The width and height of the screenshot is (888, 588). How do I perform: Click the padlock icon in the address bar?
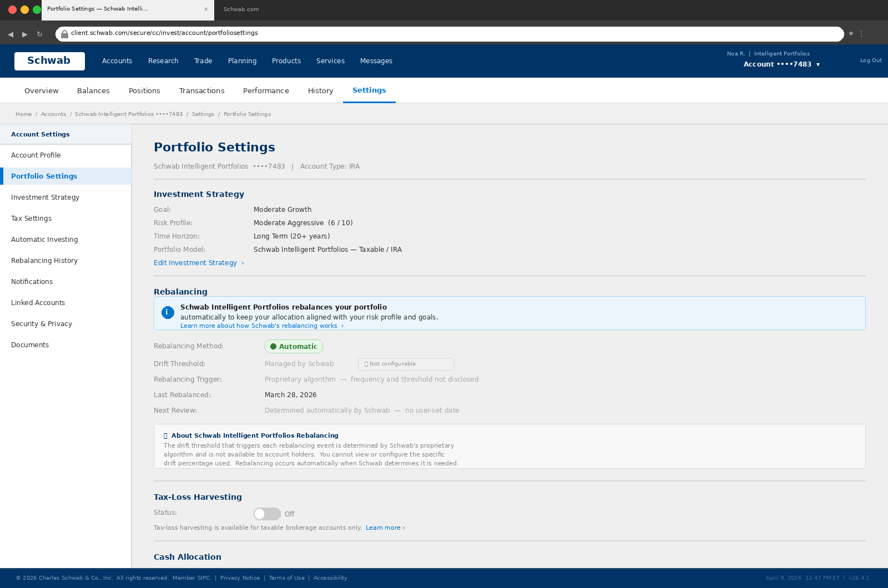point(64,33)
